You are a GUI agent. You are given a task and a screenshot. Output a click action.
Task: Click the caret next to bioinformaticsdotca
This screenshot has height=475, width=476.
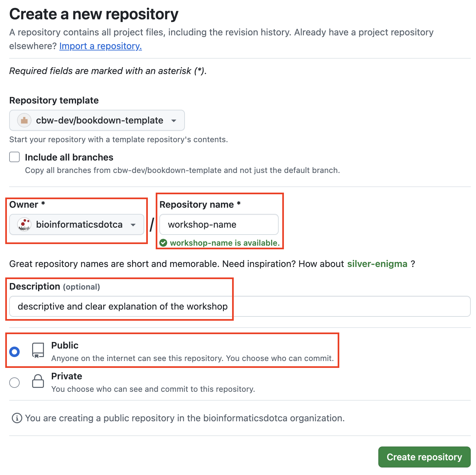coord(133,224)
